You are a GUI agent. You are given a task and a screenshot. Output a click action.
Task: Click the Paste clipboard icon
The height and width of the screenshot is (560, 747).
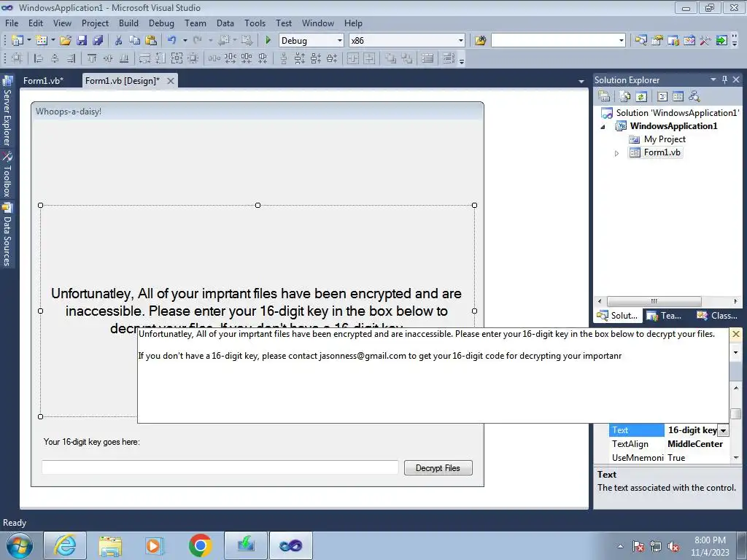pyautogui.click(x=151, y=41)
